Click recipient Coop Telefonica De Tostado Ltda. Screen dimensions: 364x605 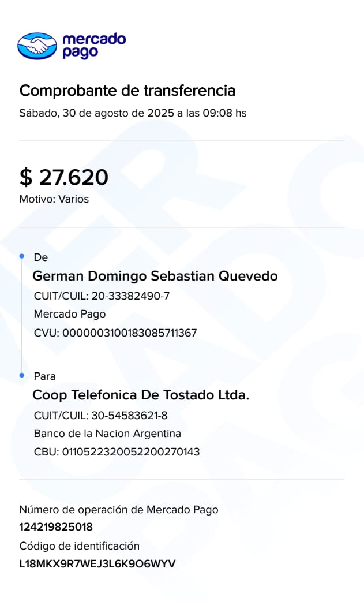click(x=141, y=395)
